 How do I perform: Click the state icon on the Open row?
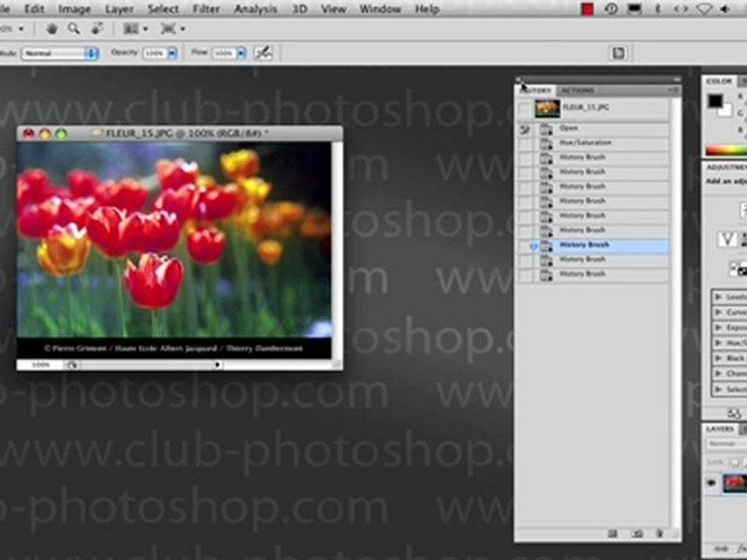[545, 128]
